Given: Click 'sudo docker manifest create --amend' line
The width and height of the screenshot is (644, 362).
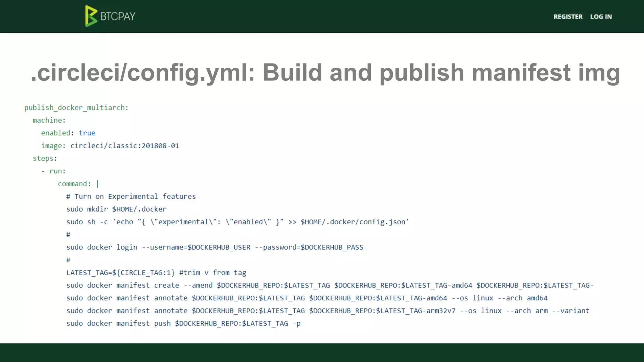Looking at the screenshot, I should point(330,285).
